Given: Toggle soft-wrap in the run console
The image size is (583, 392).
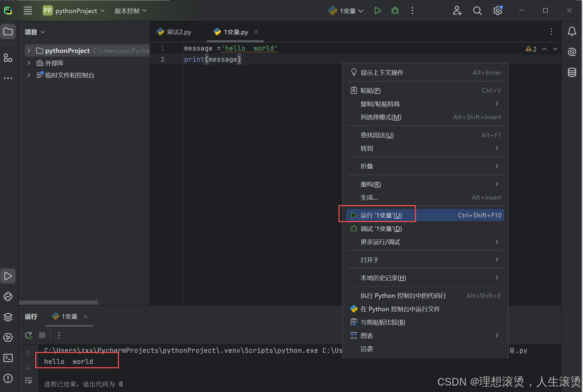Looking at the screenshot, I should coord(28,380).
